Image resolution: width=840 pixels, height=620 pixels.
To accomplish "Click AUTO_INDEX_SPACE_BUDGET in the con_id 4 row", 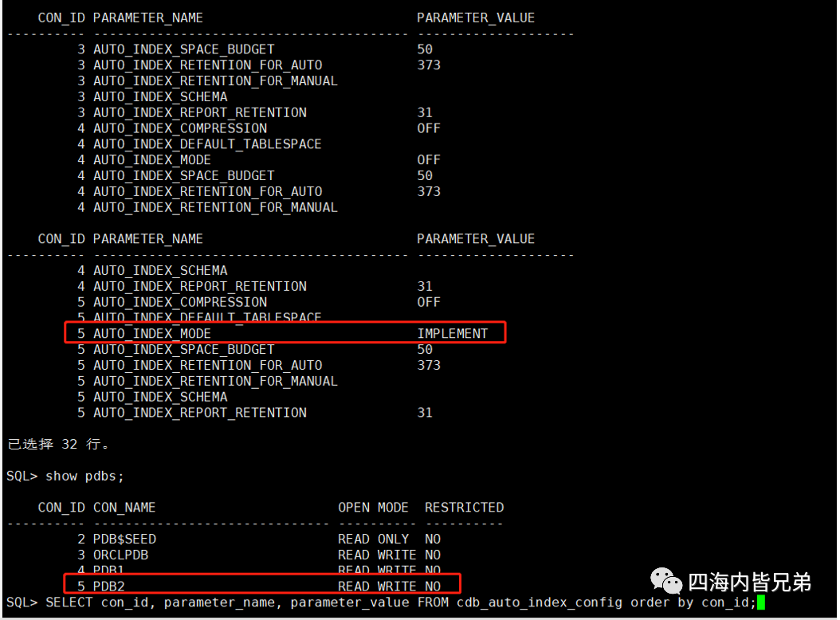I will pos(184,176).
